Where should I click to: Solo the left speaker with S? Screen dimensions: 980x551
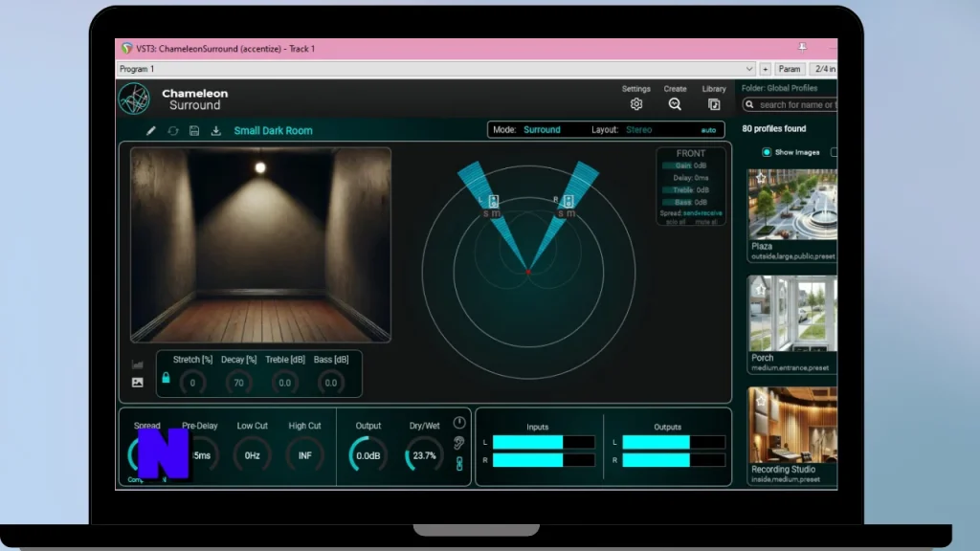485,213
